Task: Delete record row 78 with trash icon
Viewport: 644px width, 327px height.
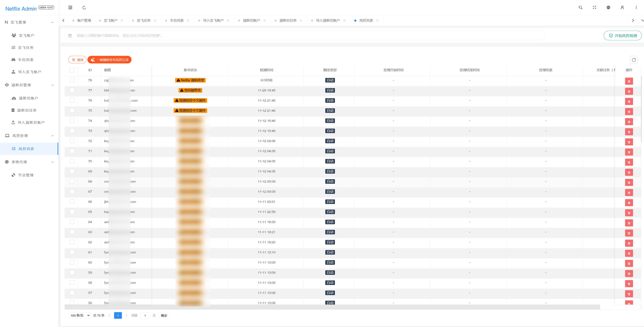Action: [629, 81]
